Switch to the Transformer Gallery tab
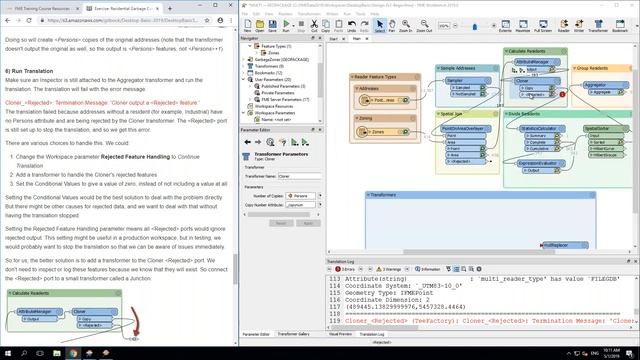This screenshot has width=640, height=360. coord(293,334)
